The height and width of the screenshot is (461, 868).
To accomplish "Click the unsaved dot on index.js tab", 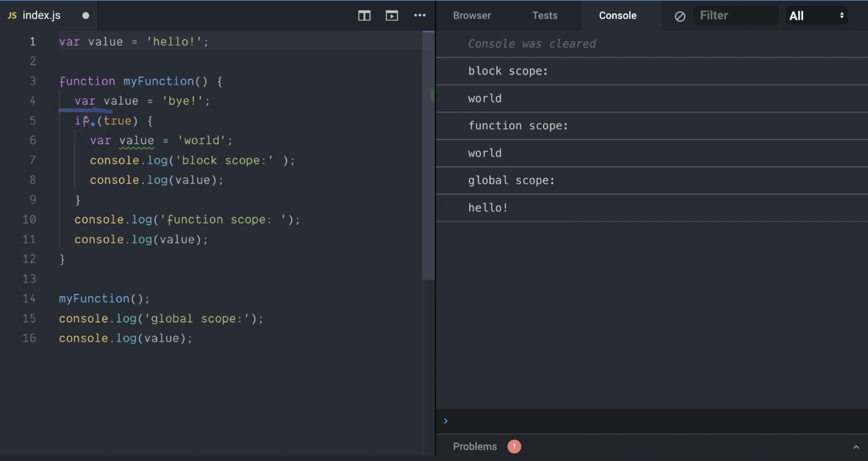I will pos(86,15).
